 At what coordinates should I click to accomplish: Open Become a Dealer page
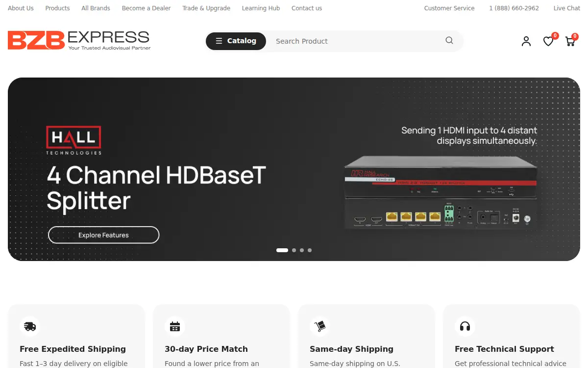click(x=146, y=8)
